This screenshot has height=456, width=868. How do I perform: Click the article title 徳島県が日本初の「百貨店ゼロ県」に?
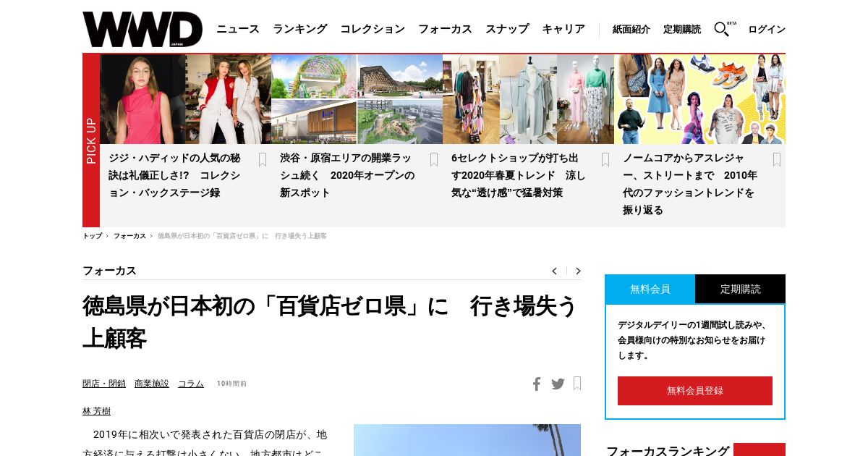click(331, 322)
